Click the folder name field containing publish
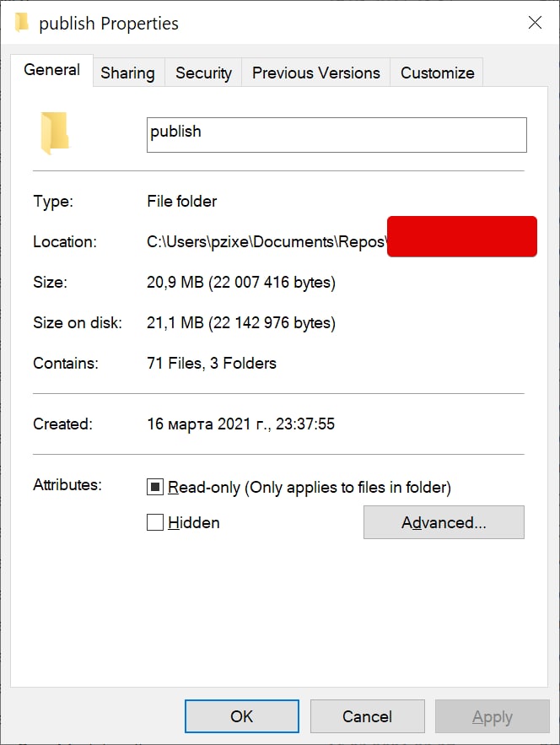 pos(337,135)
